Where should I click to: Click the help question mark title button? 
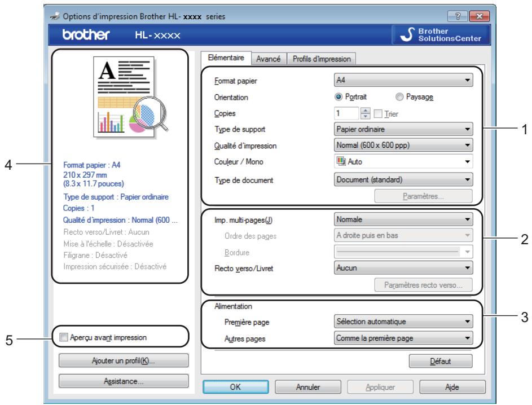[458, 16]
